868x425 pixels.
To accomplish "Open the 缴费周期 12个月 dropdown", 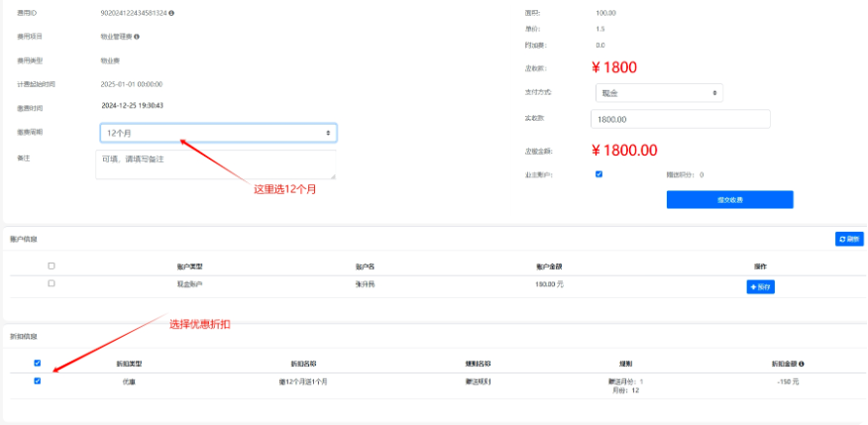I will pyautogui.click(x=218, y=132).
